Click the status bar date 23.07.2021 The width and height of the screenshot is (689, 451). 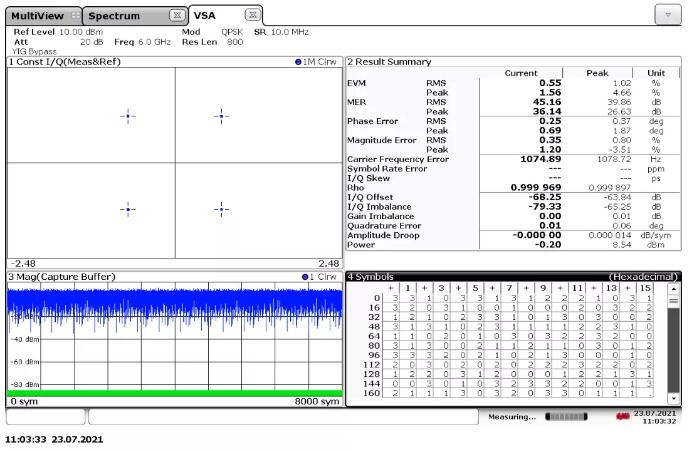pyautogui.click(x=654, y=413)
